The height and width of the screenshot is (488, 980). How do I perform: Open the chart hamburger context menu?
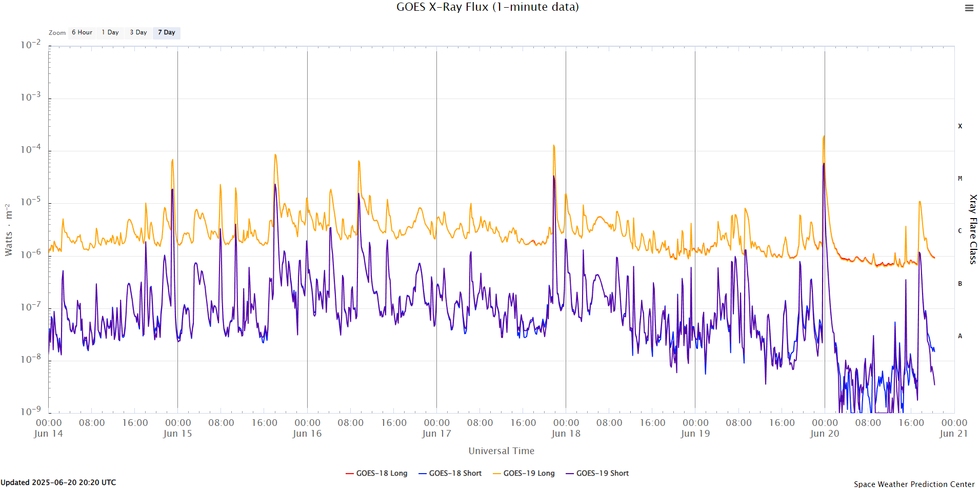point(969,8)
